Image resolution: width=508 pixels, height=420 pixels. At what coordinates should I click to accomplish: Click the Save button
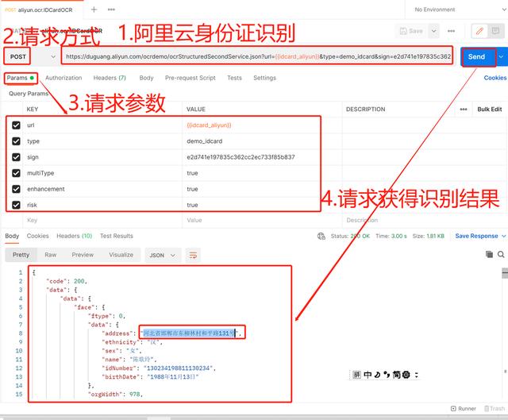[x=411, y=31]
